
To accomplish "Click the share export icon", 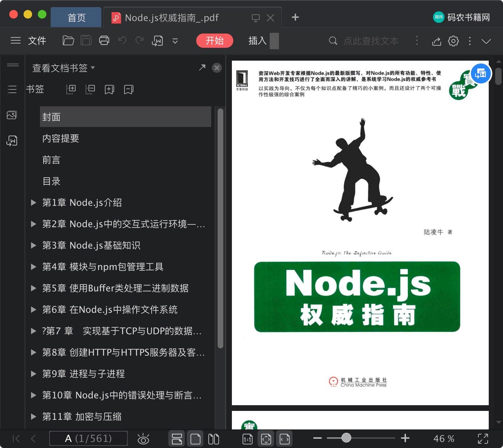I will 437,41.
